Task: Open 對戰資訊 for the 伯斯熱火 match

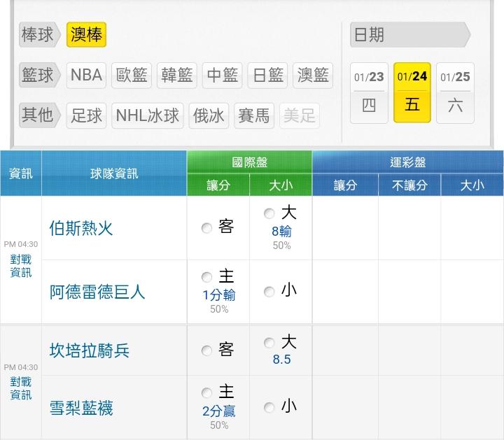Action: pyautogui.click(x=21, y=266)
